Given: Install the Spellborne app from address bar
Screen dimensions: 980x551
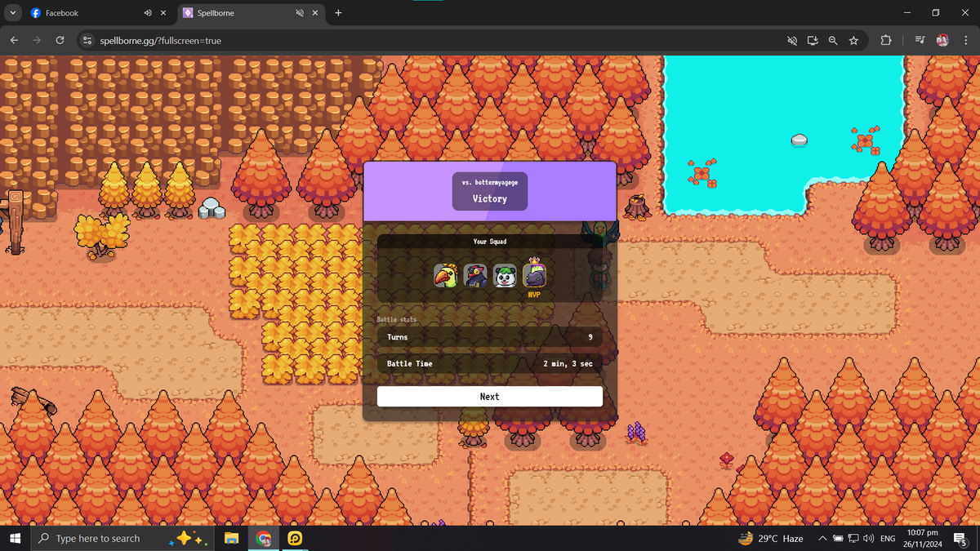Looking at the screenshot, I should pyautogui.click(x=812, y=40).
